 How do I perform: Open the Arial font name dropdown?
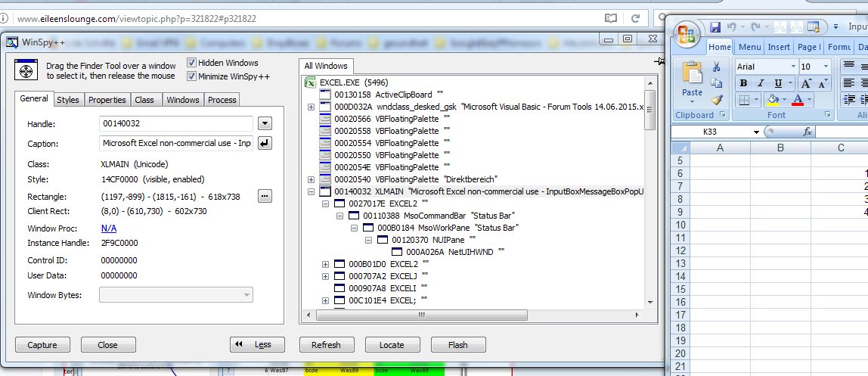pos(793,67)
